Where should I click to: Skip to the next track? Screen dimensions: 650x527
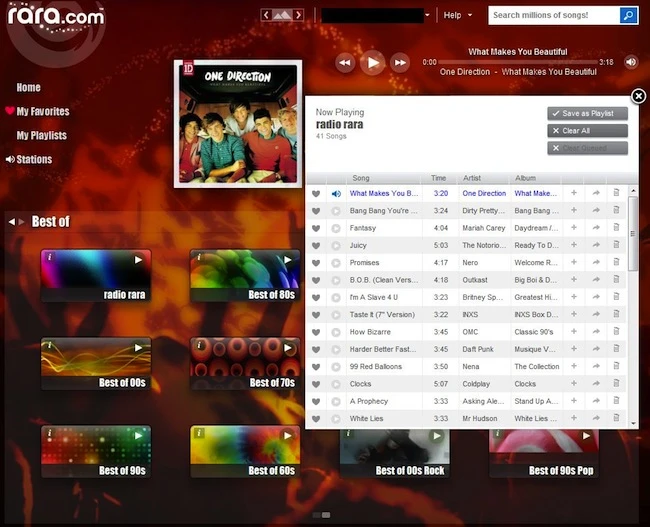pyautogui.click(x=400, y=63)
